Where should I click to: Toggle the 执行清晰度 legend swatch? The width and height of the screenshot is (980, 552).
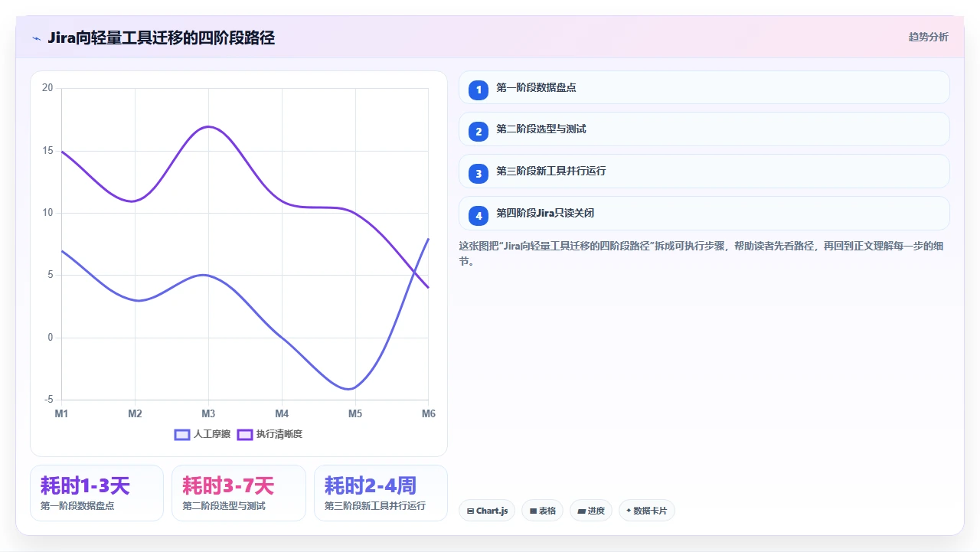click(245, 434)
